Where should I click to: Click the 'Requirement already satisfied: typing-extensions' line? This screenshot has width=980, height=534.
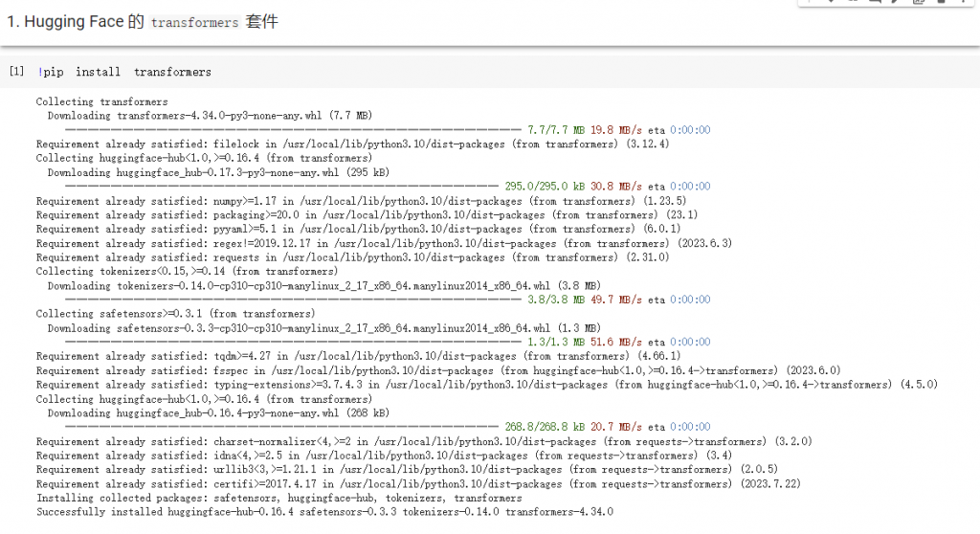coord(487,385)
